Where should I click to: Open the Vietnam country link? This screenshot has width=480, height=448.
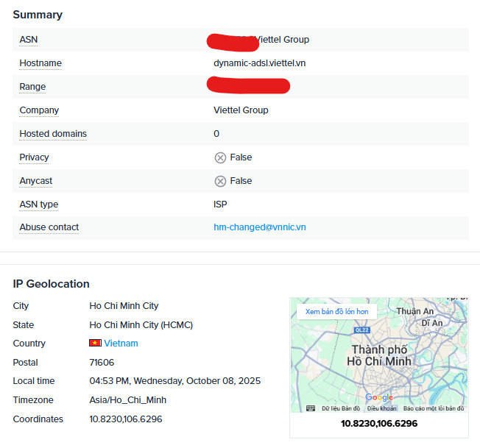click(x=121, y=343)
